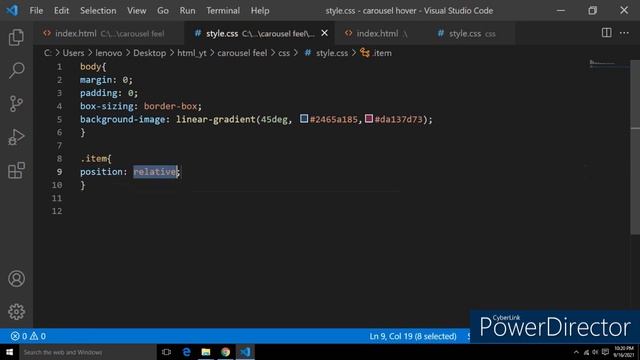Open the Selection menu
Screen dimensions: 640x360
(x=98, y=11)
